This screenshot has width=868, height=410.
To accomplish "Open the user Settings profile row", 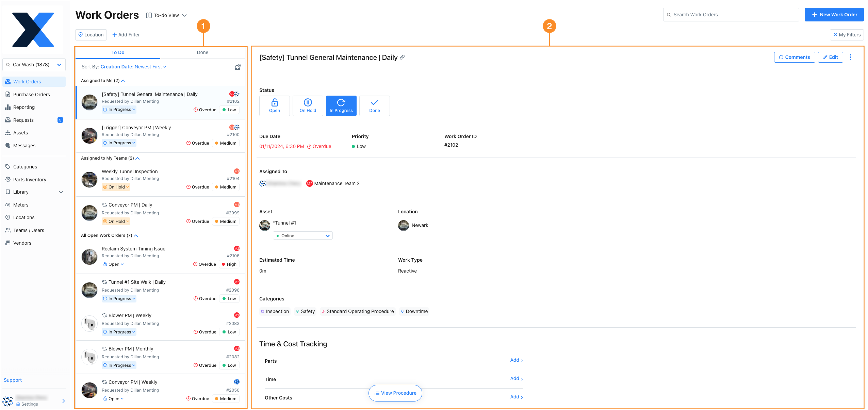I will click(34, 401).
